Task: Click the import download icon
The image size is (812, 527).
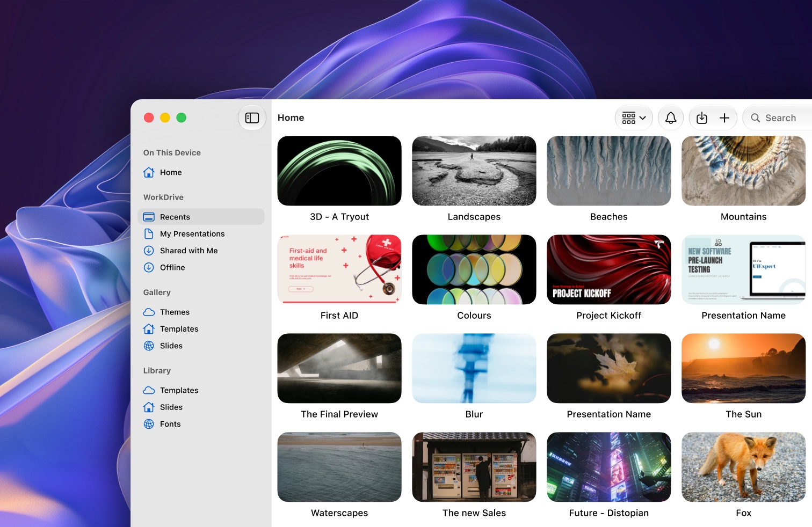Action: tap(702, 118)
